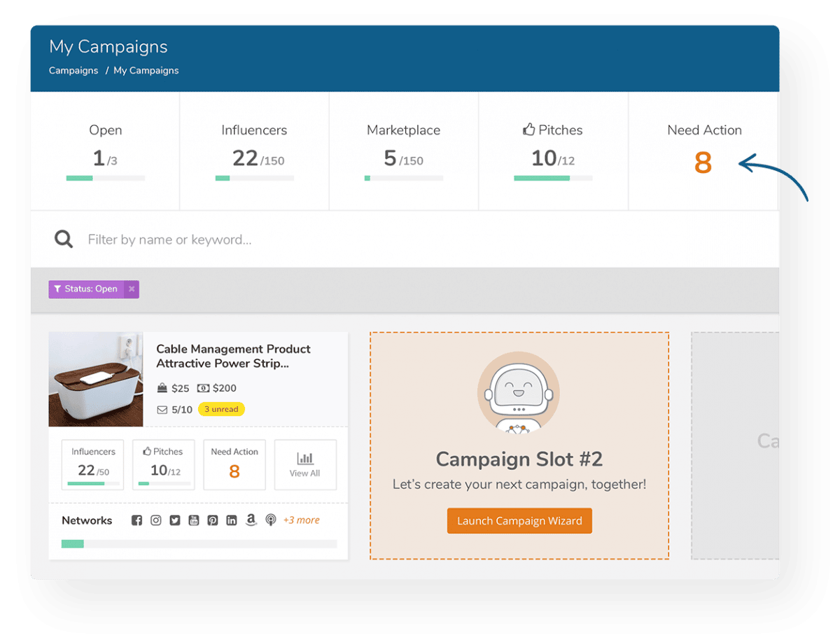The width and height of the screenshot is (840, 643).
Task: Open the YouTube network icon
Action: coord(194,520)
